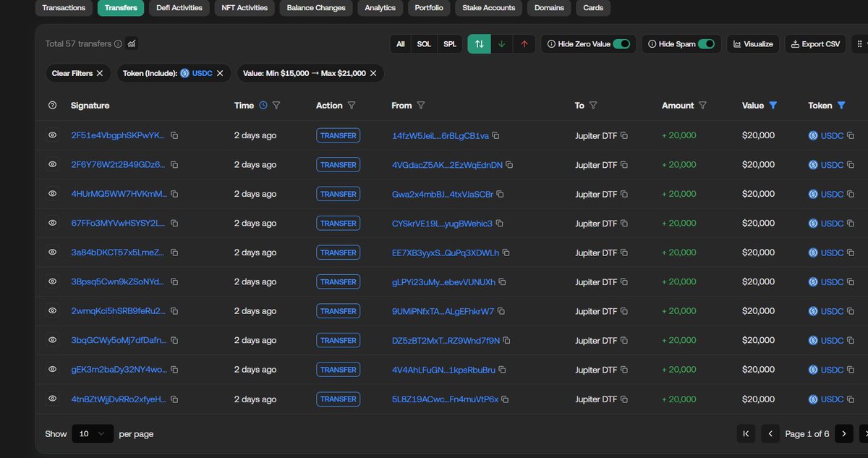The image size is (868, 458).
Task: Switch to the Stake Accounts tab
Action: click(490, 8)
